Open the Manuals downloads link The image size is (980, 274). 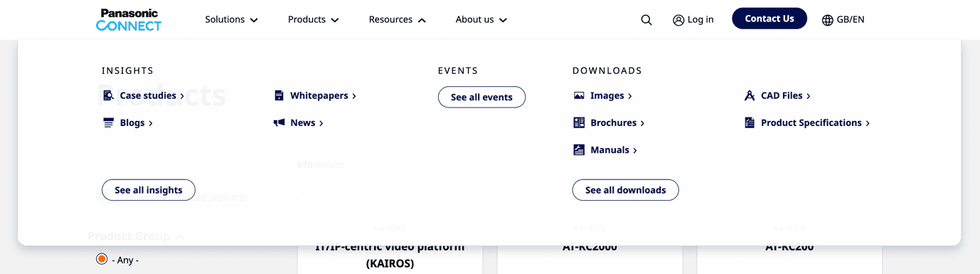[x=614, y=149]
